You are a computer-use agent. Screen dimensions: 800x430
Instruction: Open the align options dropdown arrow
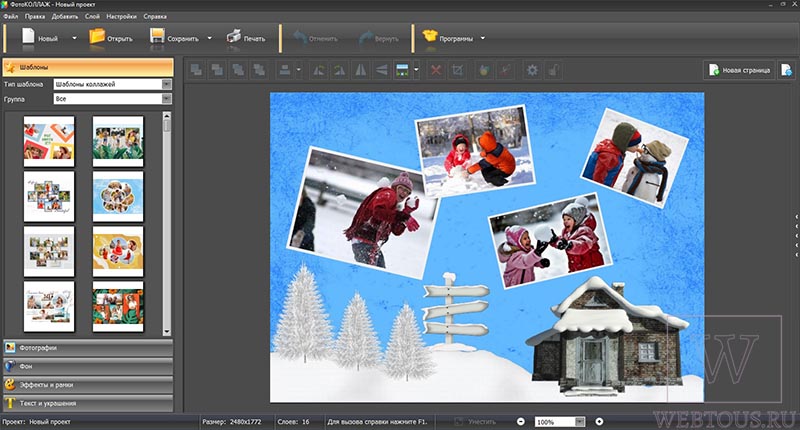point(299,70)
